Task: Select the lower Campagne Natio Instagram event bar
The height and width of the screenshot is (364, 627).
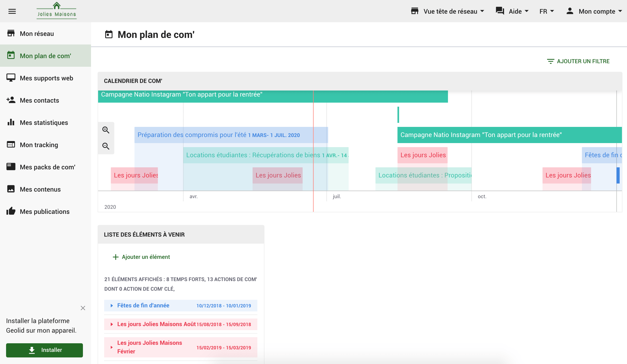Action: tap(509, 135)
